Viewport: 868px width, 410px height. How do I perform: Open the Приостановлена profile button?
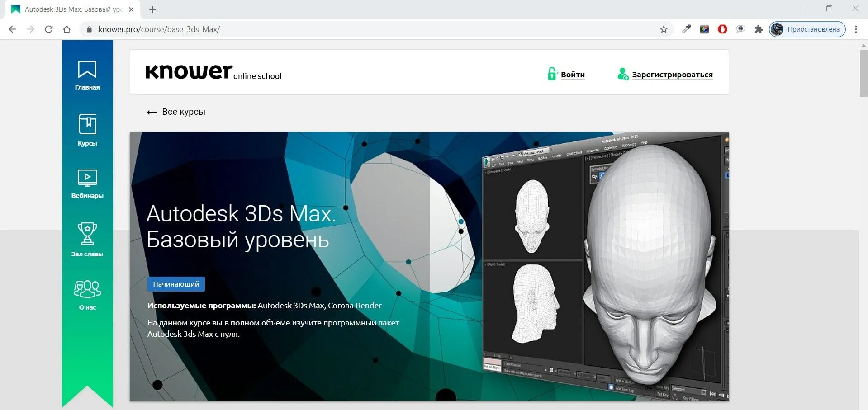[x=807, y=29]
